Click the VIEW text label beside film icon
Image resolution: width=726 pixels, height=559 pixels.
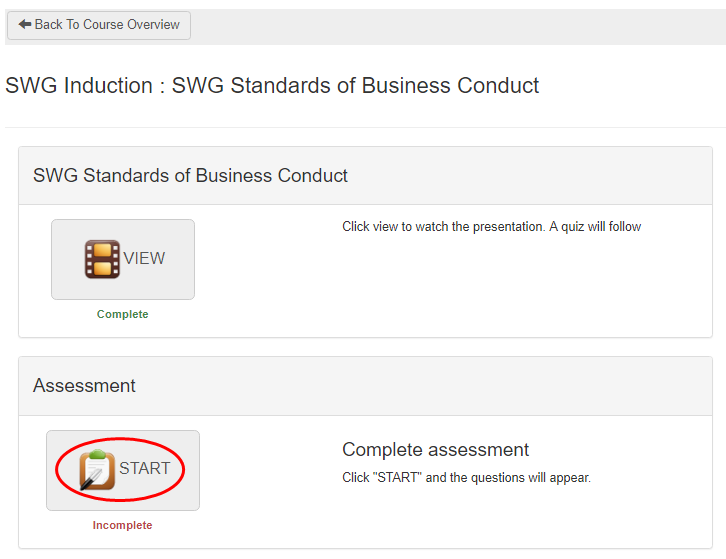click(144, 259)
